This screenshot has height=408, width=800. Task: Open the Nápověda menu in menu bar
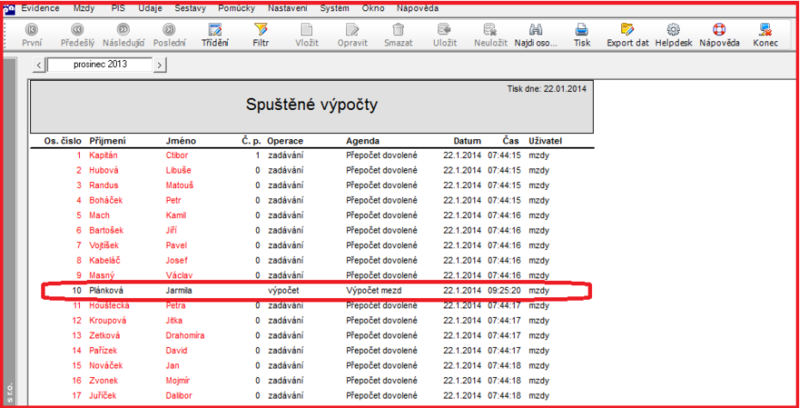coord(417,9)
